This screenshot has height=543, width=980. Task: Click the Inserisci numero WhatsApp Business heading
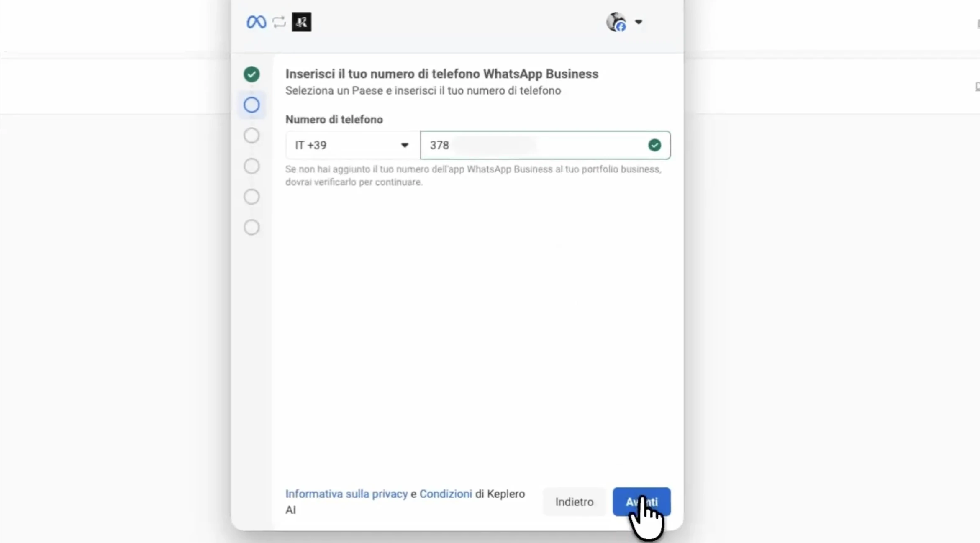tap(441, 74)
